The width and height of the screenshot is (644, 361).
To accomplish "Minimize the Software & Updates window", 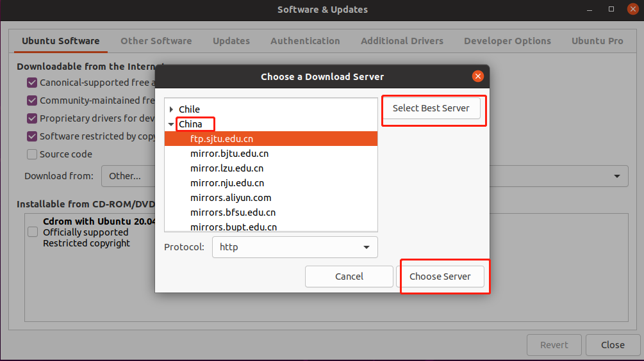I will point(590,9).
